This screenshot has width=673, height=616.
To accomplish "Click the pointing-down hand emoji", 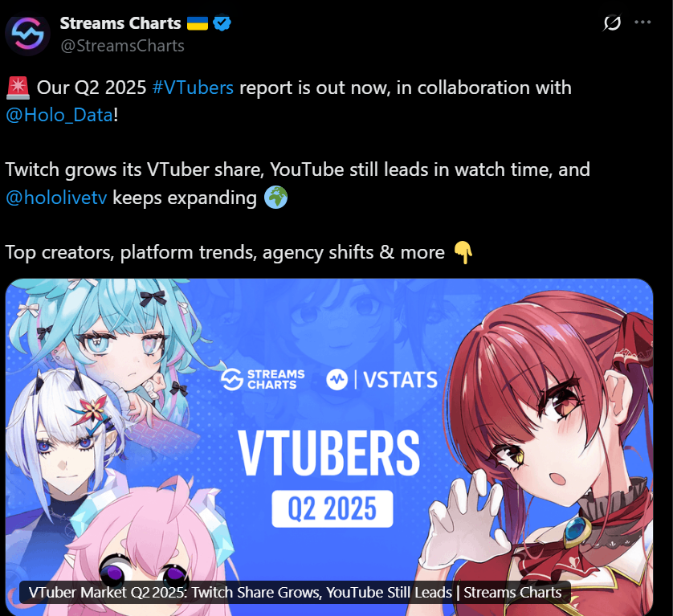I will pyautogui.click(x=463, y=252).
